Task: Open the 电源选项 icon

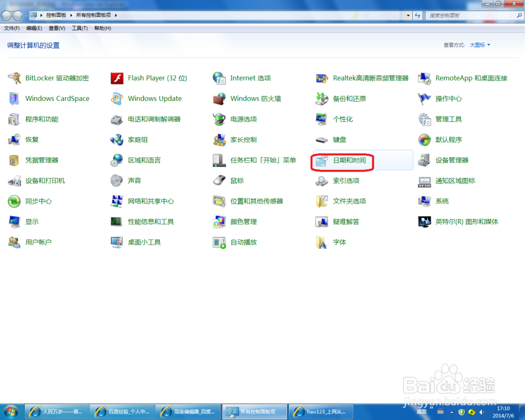Action: pyautogui.click(x=219, y=119)
